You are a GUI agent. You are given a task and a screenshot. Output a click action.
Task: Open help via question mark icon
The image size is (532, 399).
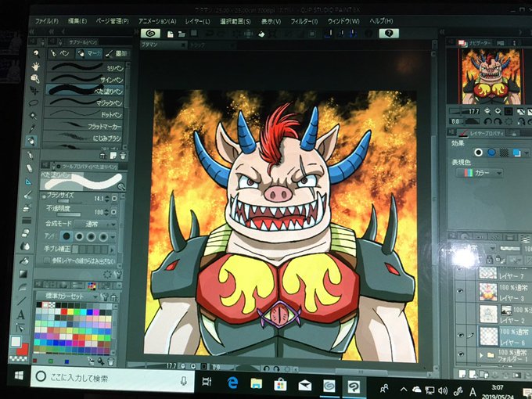(x=389, y=33)
